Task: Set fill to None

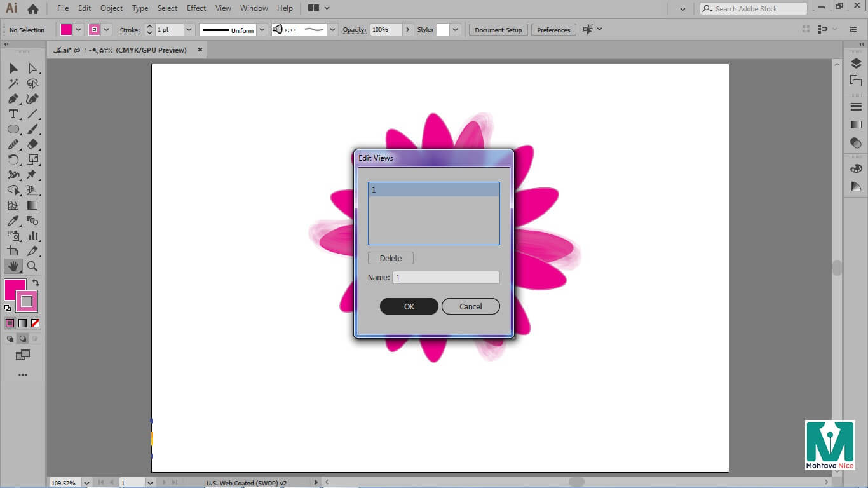Action: (36, 323)
